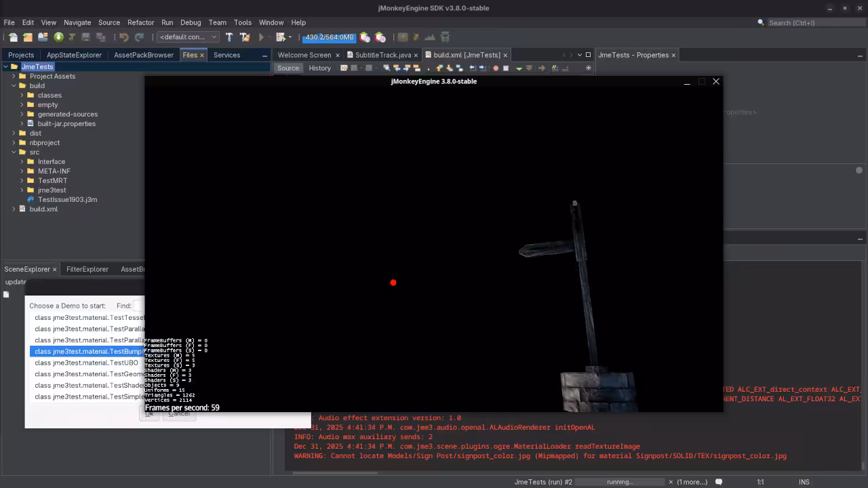Open the SubtitleTrack.java editor tab

click(382, 55)
